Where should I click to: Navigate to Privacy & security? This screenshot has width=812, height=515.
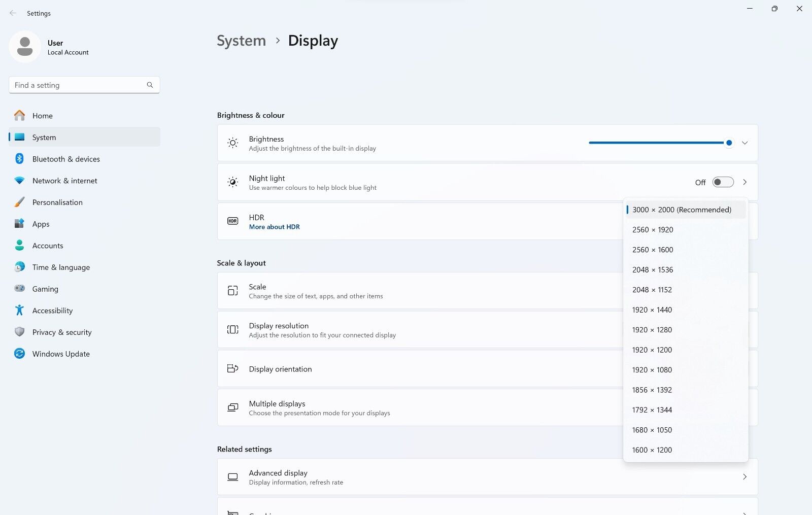84,332
